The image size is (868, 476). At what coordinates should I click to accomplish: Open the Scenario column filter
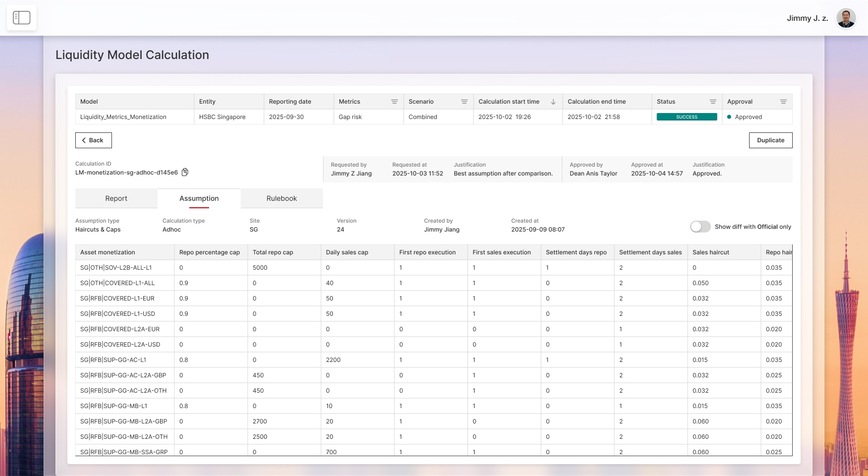pos(464,102)
